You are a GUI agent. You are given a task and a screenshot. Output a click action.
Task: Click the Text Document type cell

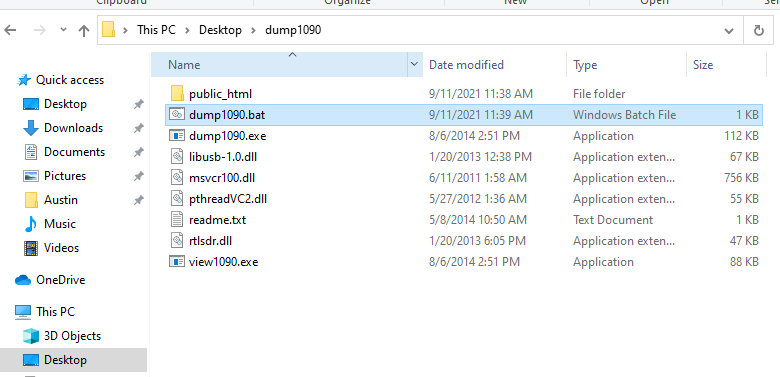[x=613, y=220]
